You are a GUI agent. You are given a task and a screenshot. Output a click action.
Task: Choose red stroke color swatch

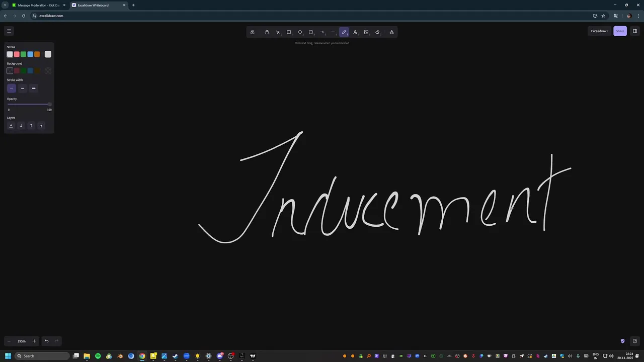tap(17, 54)
